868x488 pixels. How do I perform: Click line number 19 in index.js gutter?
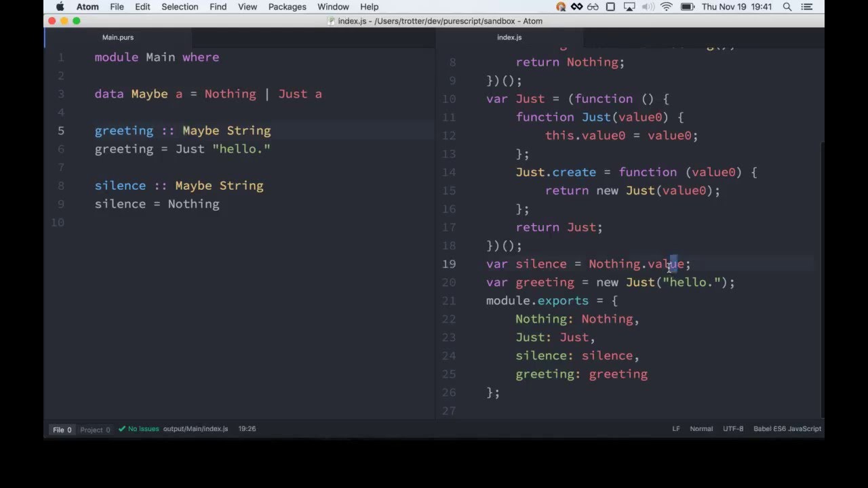coord(449,264)
